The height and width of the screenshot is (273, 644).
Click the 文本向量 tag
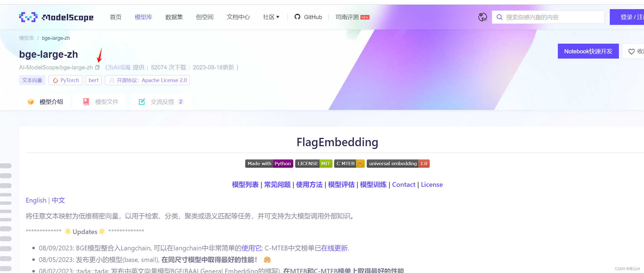[32, 80]
